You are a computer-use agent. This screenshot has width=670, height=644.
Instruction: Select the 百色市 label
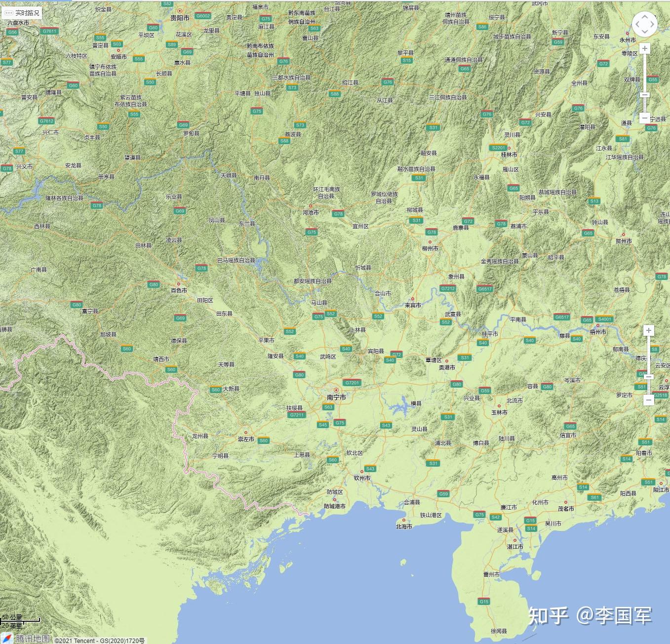click(x=179, y=290)
